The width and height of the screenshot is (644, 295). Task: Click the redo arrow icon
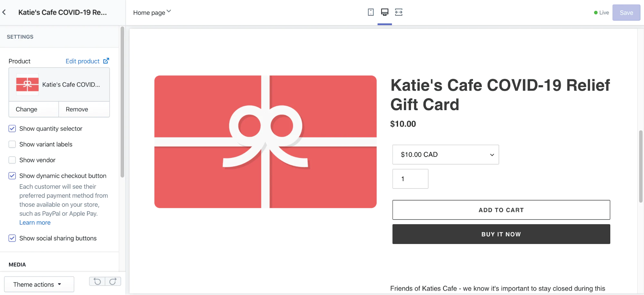[x=113, y=281]
